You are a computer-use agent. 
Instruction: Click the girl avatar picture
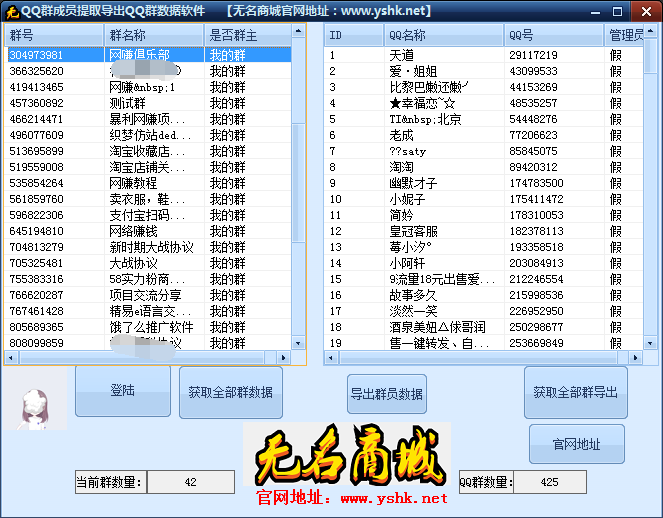[x=35, y=399]
